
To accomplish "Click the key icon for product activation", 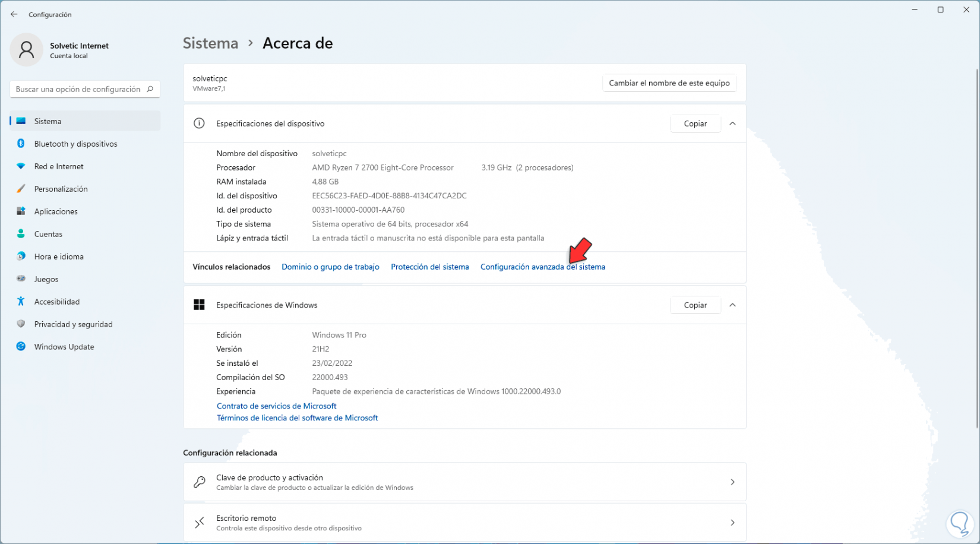I will pyautogui.click(x=200, y=482).
